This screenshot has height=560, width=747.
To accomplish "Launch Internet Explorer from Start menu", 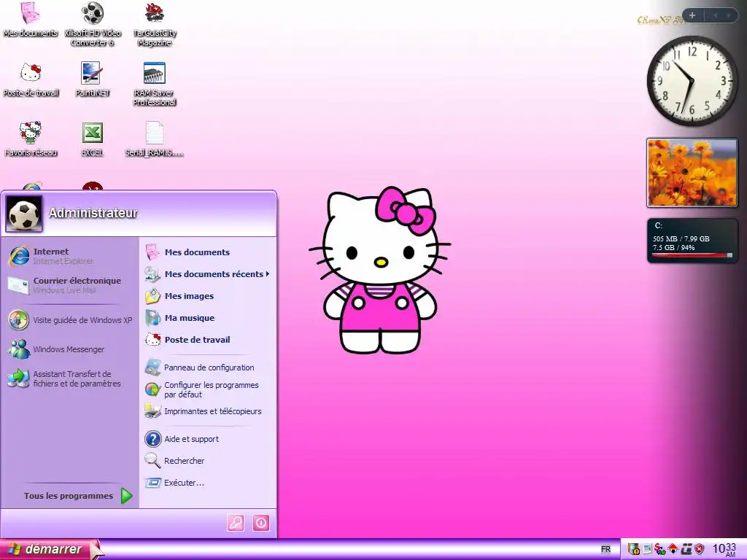I will click(x=69, y=256).
